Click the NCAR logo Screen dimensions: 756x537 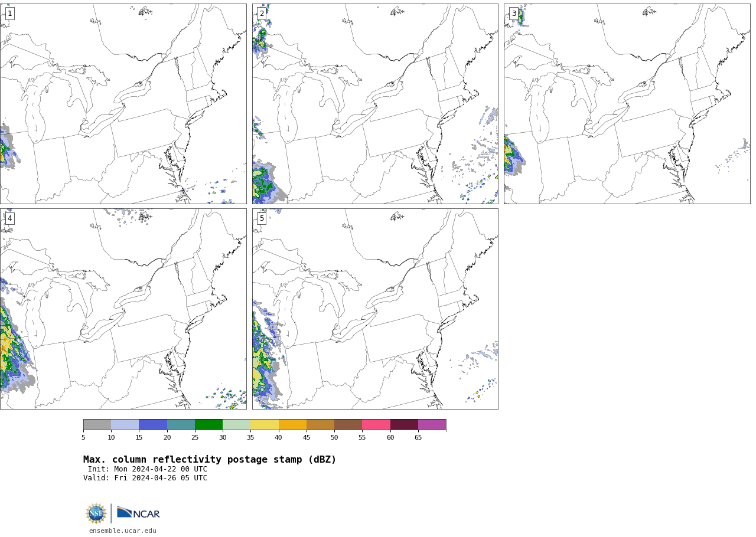click(138, 513)
